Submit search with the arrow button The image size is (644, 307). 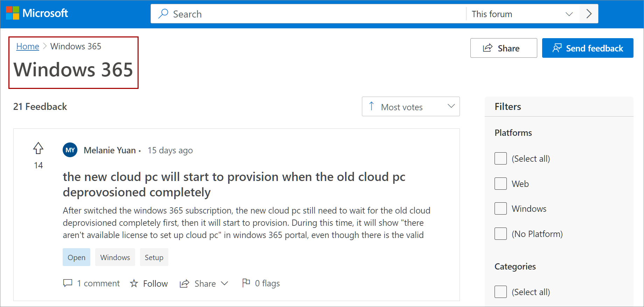point(589,14)
